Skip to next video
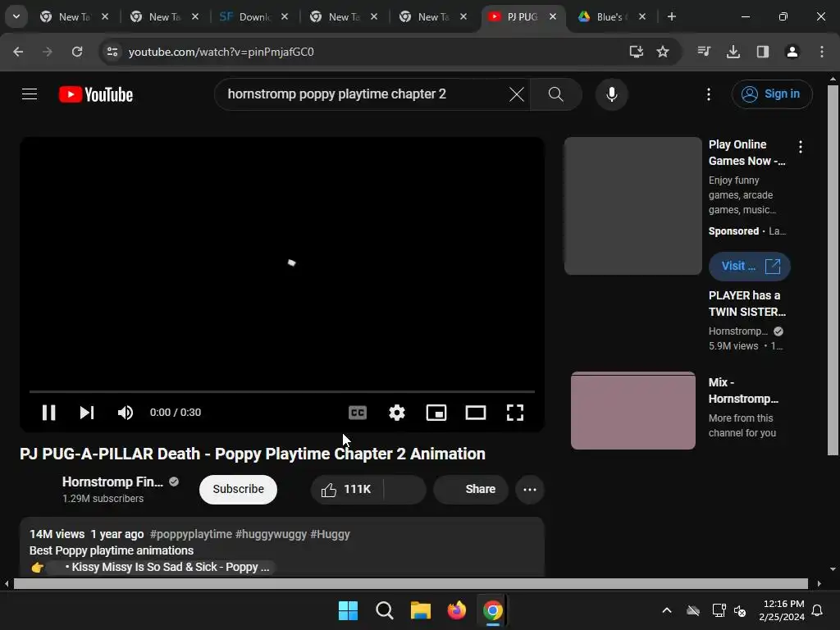The image size is (840, 630). (87, 413)
